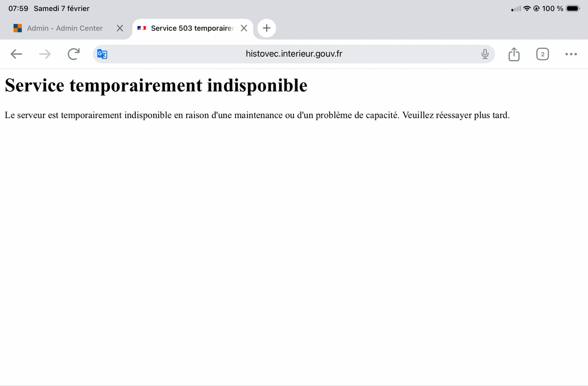Reload the histovec page

point(73,54)
